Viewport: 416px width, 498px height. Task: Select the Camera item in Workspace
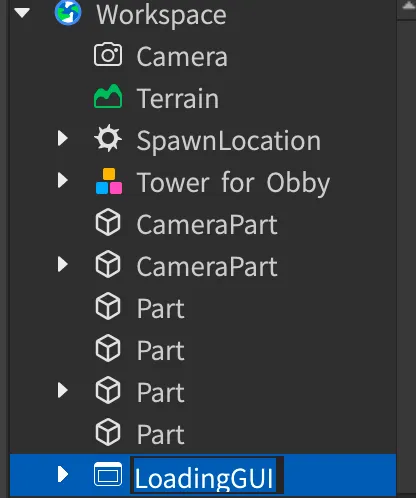point(182,56)
